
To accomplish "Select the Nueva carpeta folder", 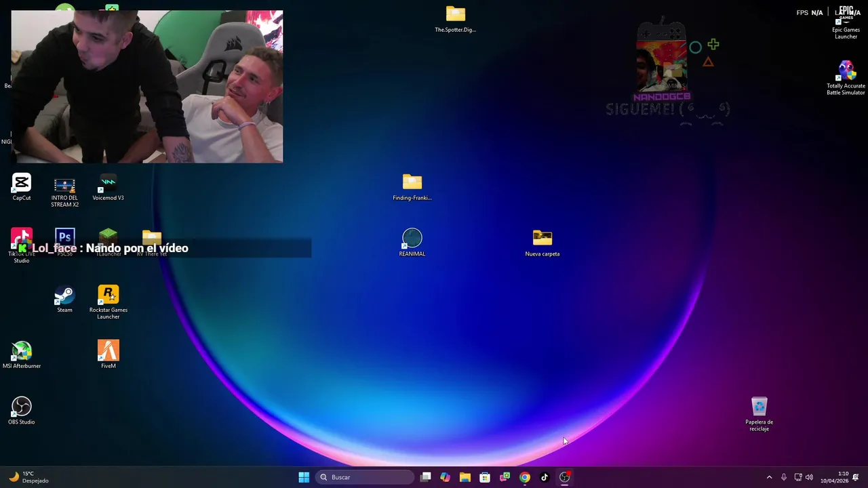I will 542,243.
